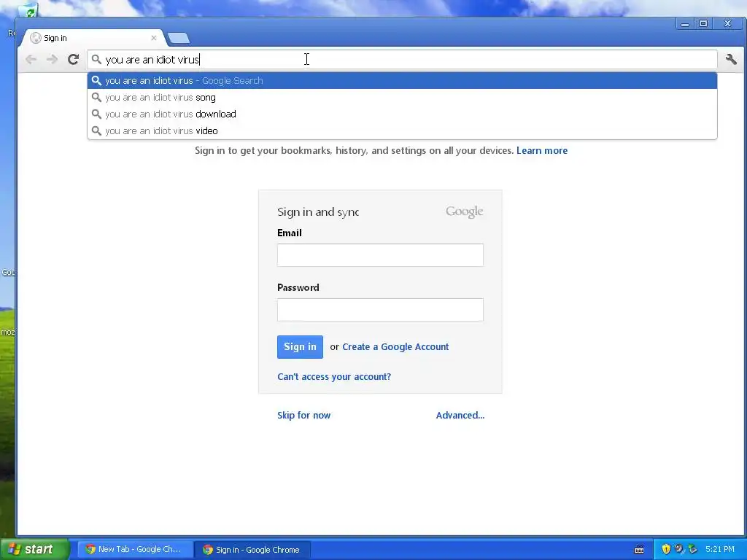Click Skip for now link
The height and width of the screenshot is (560, 747).
pos(304,415)
